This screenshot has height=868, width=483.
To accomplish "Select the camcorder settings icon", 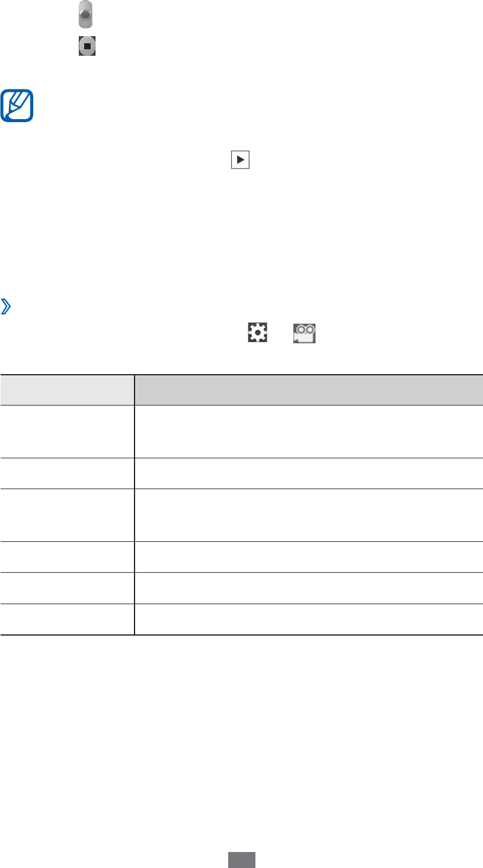I will coord(303,333).
